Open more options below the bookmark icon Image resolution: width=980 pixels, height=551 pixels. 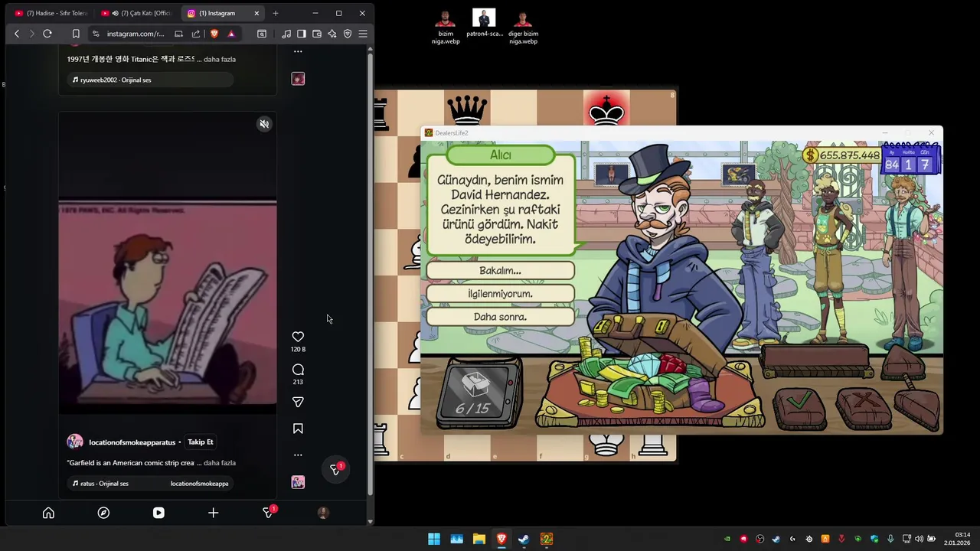[x=298, y=455]
